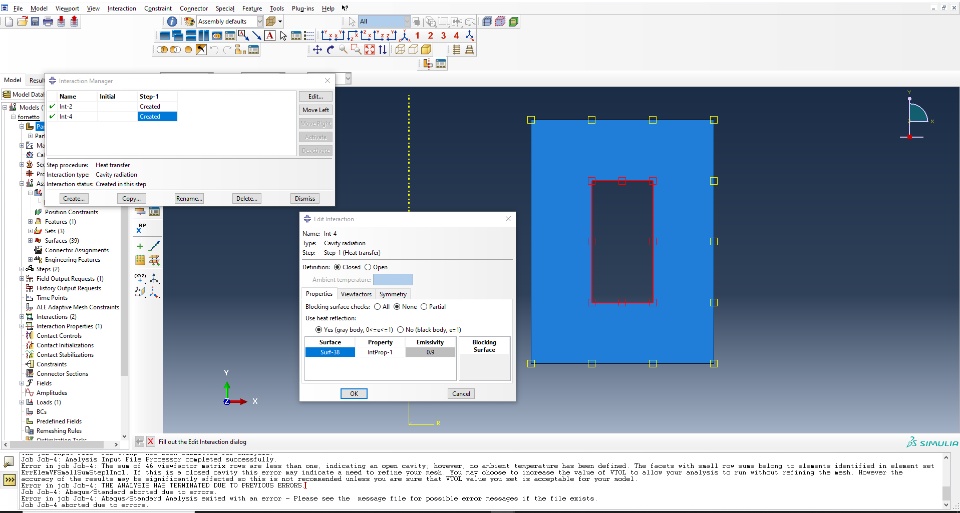This screenshot has width=960, height=513.
Task: Enable wireframe render style
Action: click(x=400, y=50)
